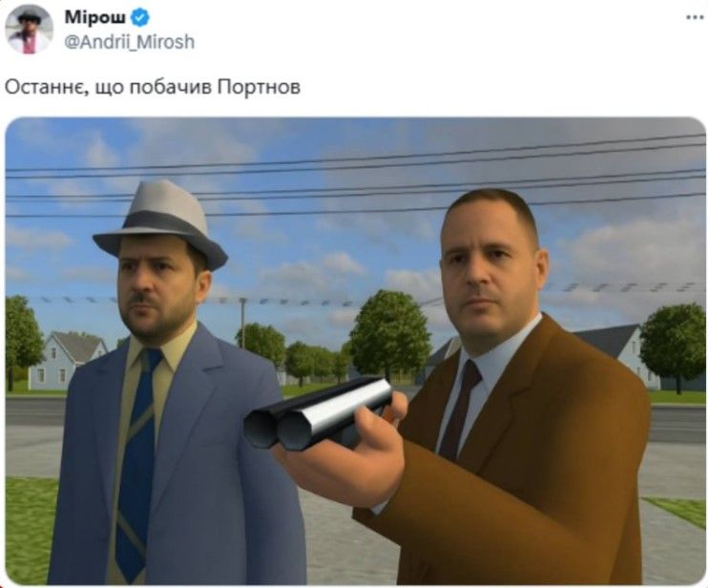The image size is (708, 588).
Task: Open the profile avatar of Мірош
Action: [29, 30]
